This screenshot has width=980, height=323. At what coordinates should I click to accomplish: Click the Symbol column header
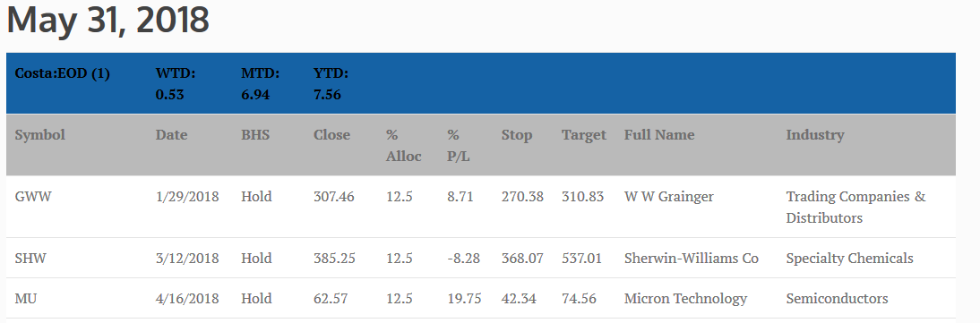pyautogui.click(x=40, y=135)
